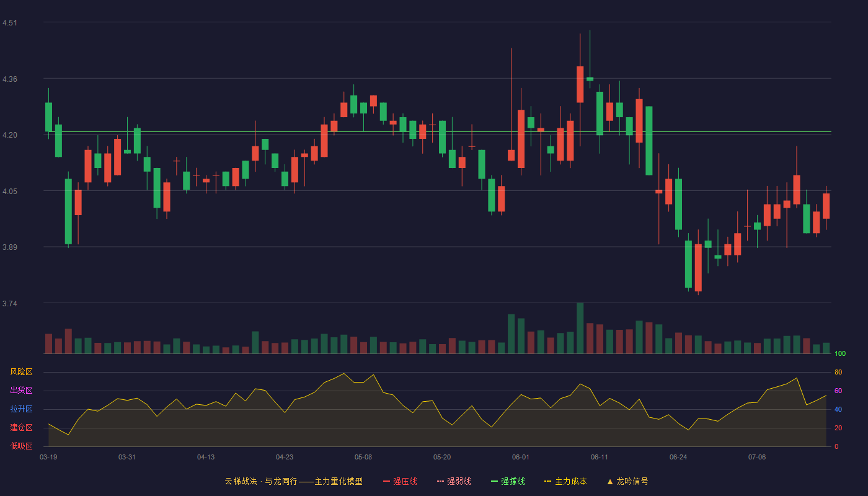Click the pink 强弱线 legend marker

(440, 481)
